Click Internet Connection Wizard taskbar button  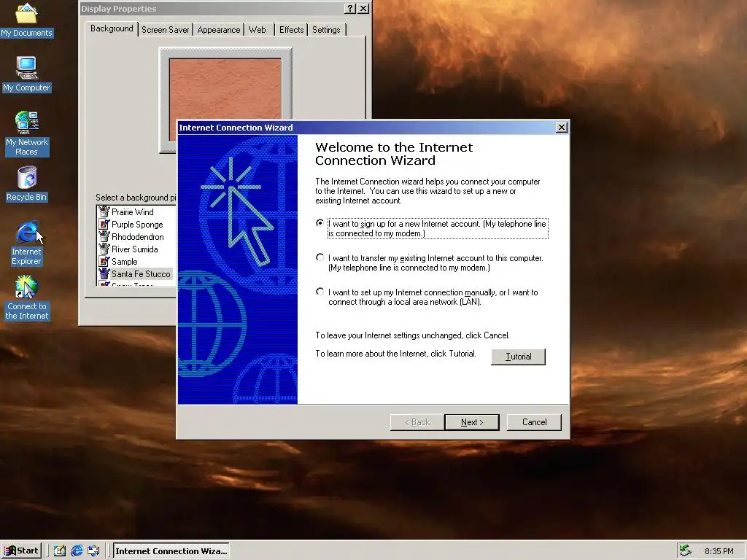(171, 551)
